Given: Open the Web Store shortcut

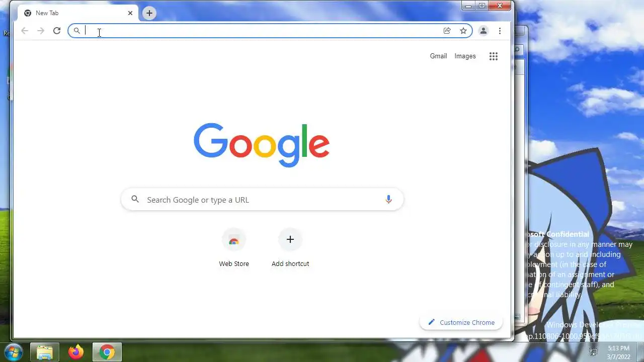Looking at the screenshot, I should tap(234, 248).
